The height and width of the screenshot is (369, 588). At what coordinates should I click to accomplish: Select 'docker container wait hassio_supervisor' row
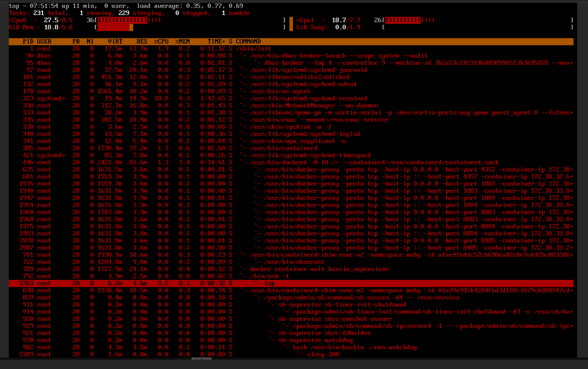[291, 269]
